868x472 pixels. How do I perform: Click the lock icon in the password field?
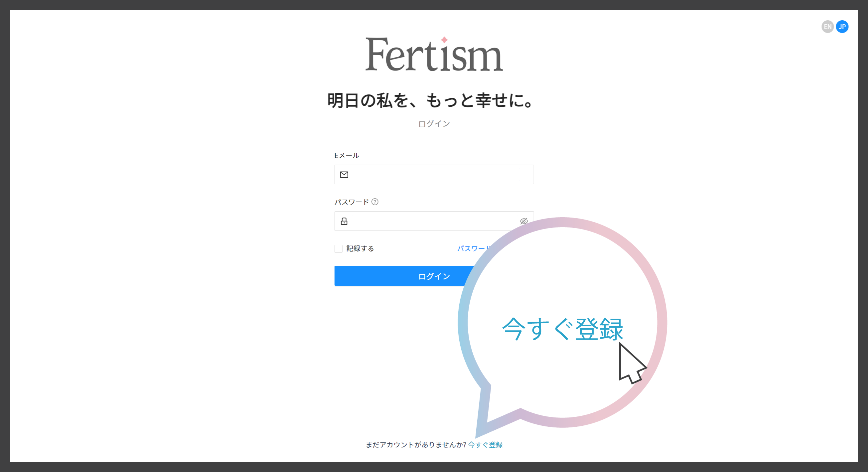344,221
